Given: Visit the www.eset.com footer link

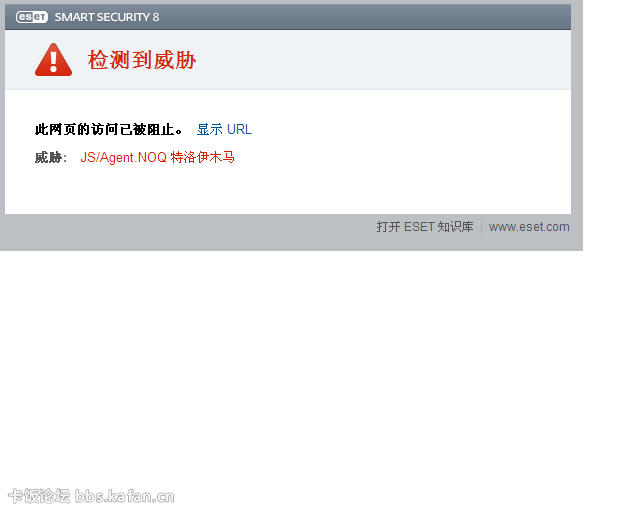Looking at the screenshot, I should [x=529, y=227].
